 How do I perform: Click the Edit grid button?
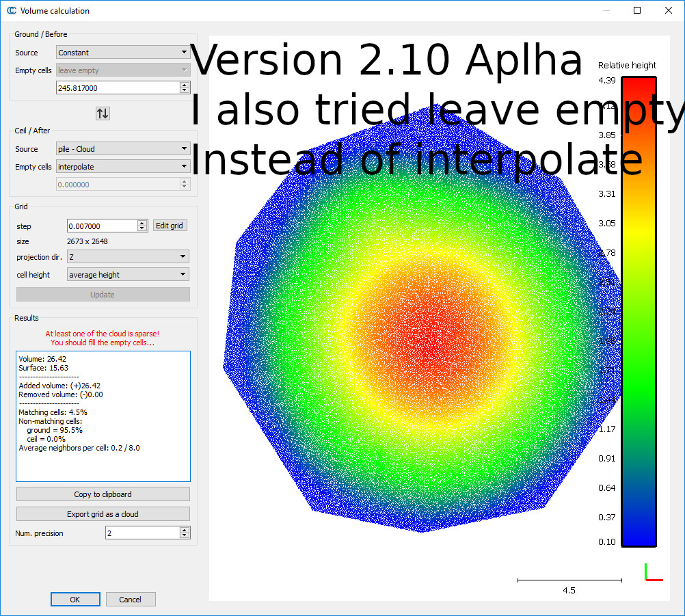click(170, 226)
